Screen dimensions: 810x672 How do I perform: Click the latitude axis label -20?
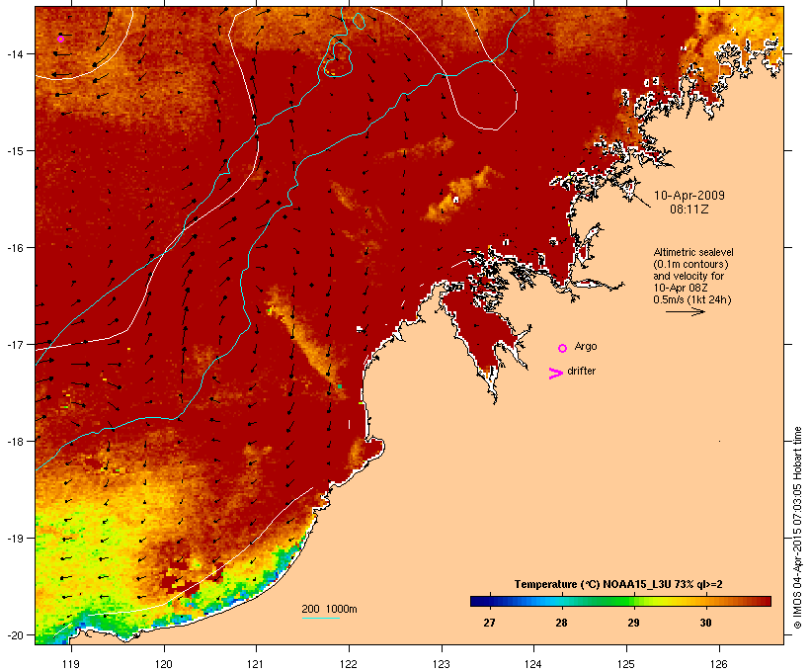click(14, 635)
